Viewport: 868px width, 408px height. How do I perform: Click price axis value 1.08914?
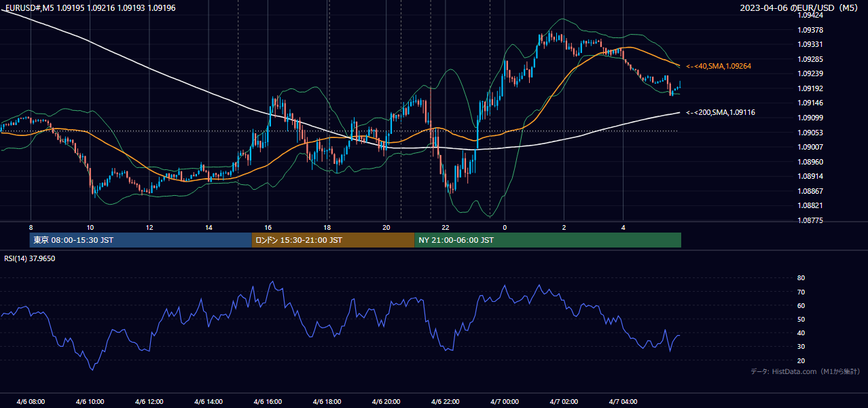point(810,176)
